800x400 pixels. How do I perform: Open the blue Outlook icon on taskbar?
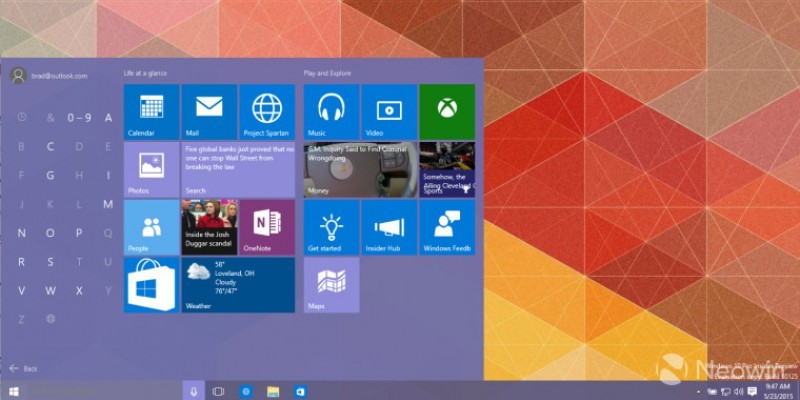click(301, 391)
